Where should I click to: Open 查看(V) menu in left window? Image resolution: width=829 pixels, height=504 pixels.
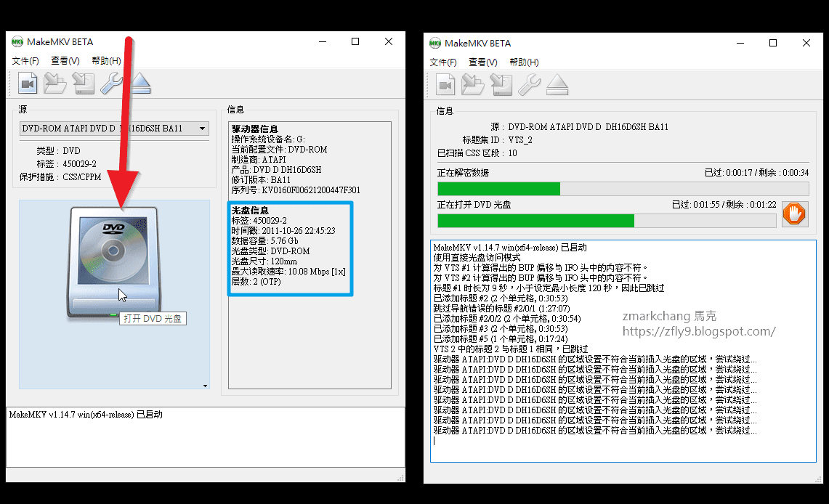point(65,61)
